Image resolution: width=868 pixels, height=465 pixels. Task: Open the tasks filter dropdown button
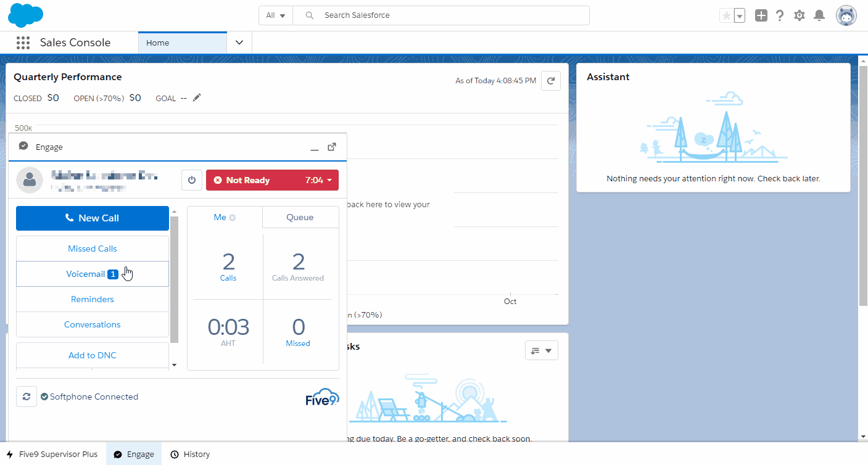[x=542, y=350]
